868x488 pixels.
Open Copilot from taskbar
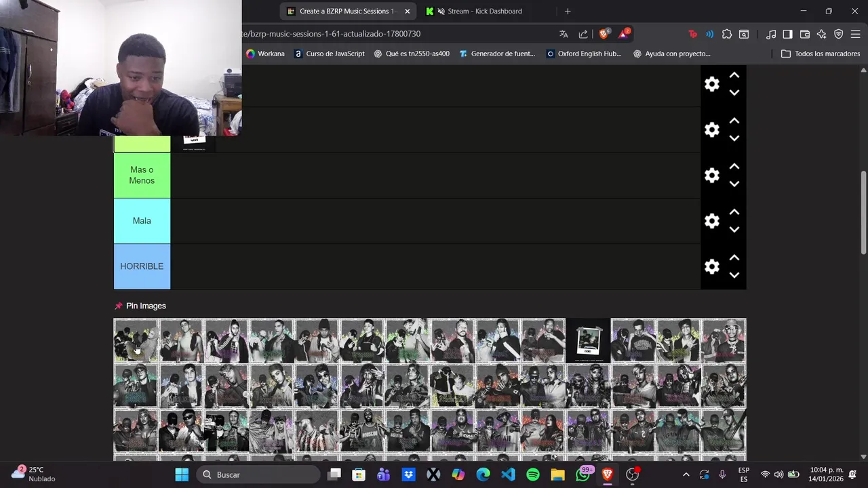point(458,474)
